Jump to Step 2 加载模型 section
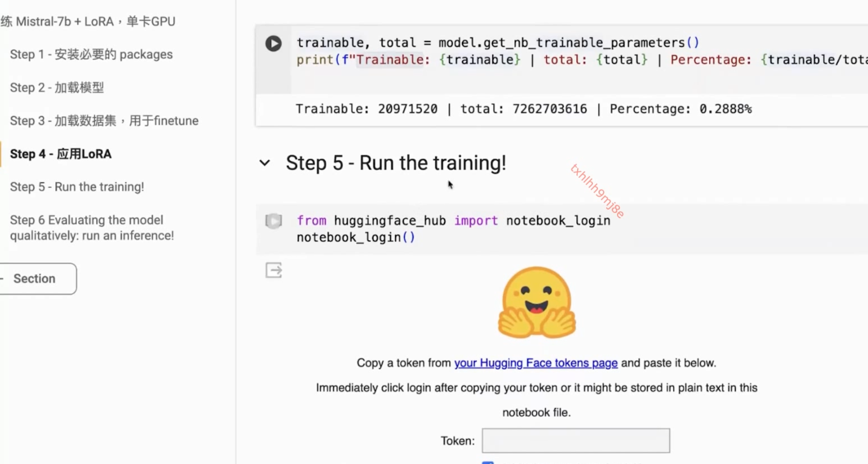Image resolution: width=868 pixels, height=464 pixels. [x=57, y=88]
